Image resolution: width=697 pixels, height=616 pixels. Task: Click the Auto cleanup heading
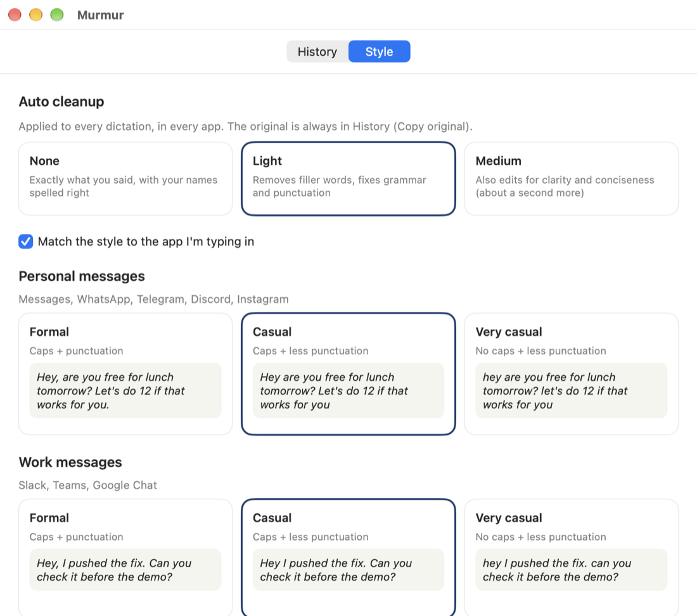(x=61, y=102)
